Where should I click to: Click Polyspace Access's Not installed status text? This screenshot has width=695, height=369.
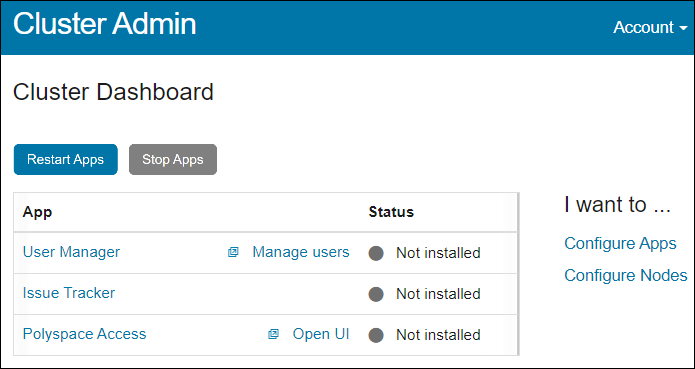point(438,335)
